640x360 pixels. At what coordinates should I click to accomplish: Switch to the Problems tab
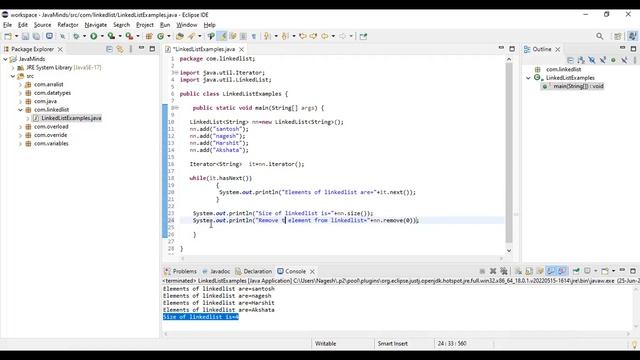pos(180,271)
